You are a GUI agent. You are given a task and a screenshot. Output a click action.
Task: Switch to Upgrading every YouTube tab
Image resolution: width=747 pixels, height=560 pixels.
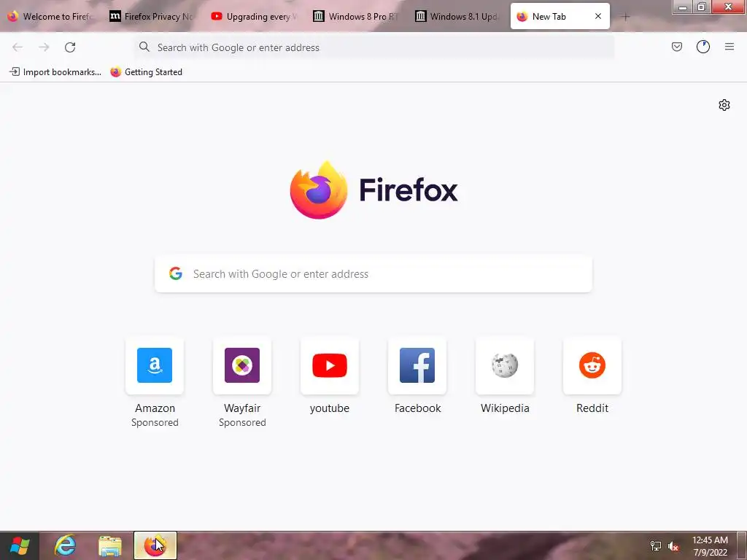tap(254, 17)
